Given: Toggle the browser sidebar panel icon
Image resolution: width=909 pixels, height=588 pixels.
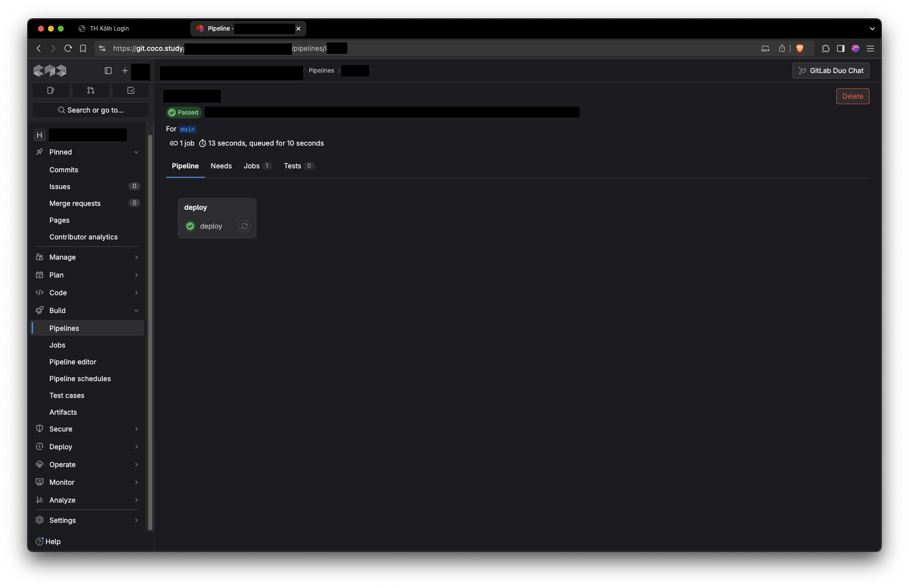Looking at the screenshot, I should (841, 48).
